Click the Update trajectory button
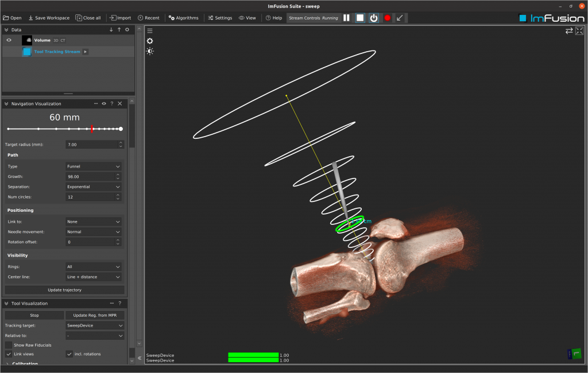Image resolution: width=588 pixels, height=373 pixels. pos(64,290)
